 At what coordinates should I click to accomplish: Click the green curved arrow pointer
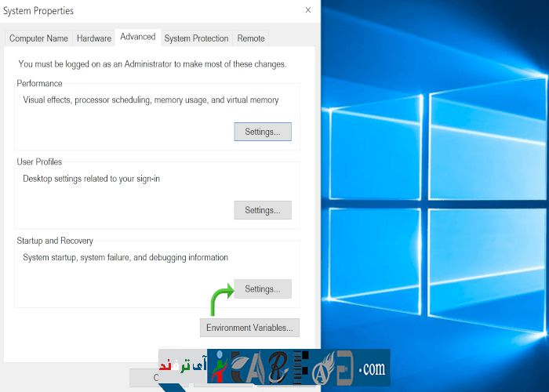[220, 299]
